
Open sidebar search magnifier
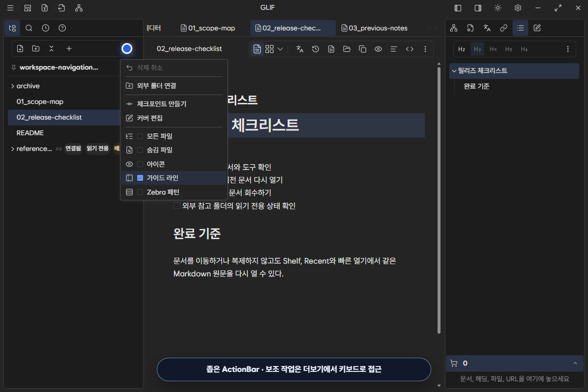(x=29, y=28)
